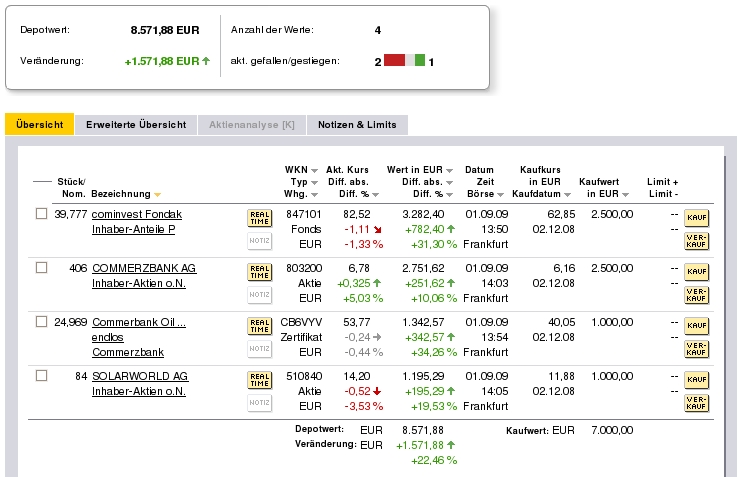
Task: Select checkbox for cominvest Fondak row
Action: point(42,214)
